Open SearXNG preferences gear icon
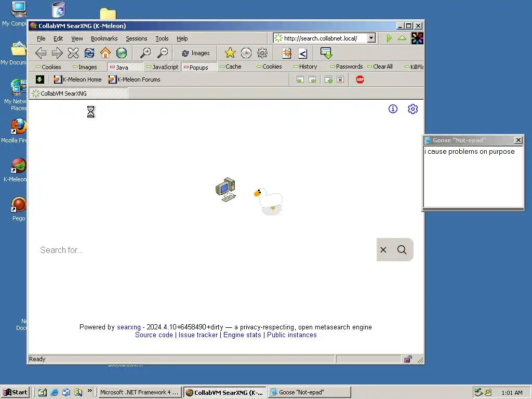This screenshot has width=532, height=399. (x=413, y=109)
